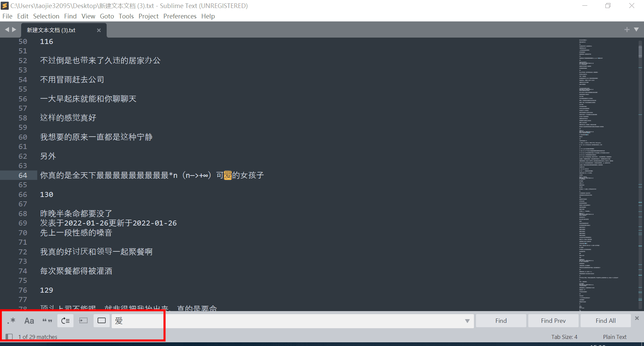The width and height of the screenshot is (644, 346).
Task: Click the Tab Size: 4 status item
Action: coord(564,337)
